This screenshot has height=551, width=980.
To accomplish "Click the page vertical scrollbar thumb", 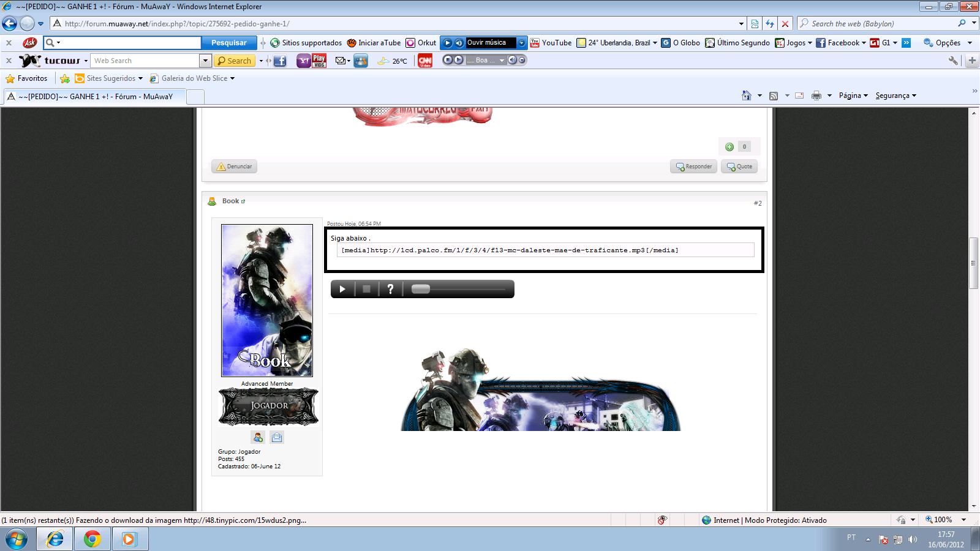I will [973, 263].
